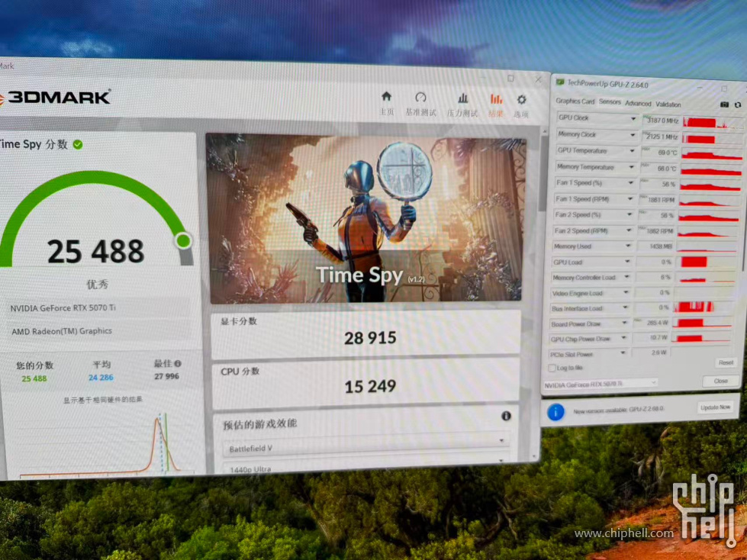Click the GPU Load sensor graph
The height and width of the screenshot is (560, 747).
707,262
